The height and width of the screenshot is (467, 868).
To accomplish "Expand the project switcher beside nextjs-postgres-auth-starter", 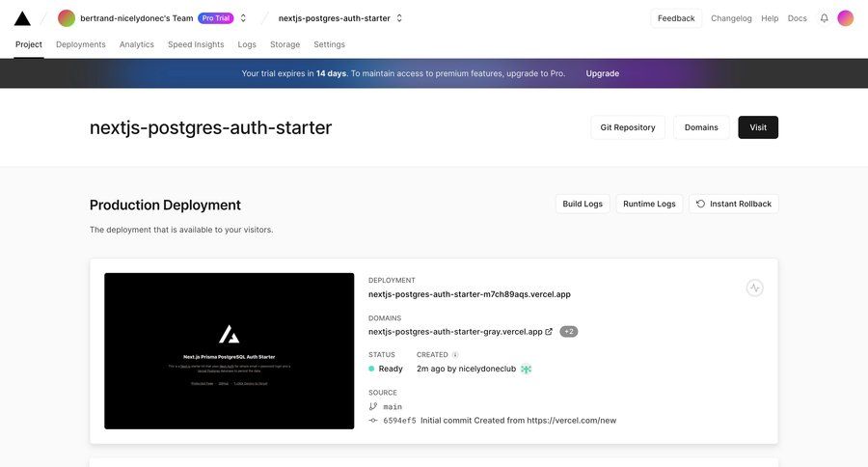I will pos(399,18).
